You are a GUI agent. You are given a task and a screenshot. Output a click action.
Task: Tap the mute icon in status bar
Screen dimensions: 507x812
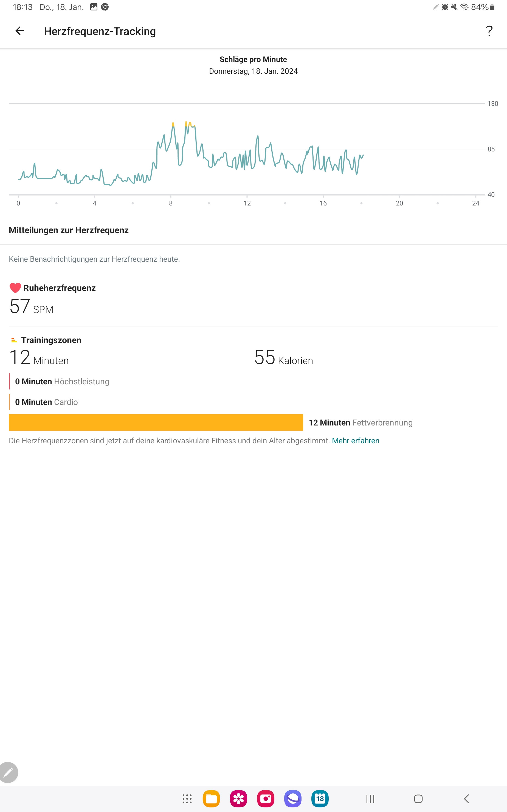[454, 7]
